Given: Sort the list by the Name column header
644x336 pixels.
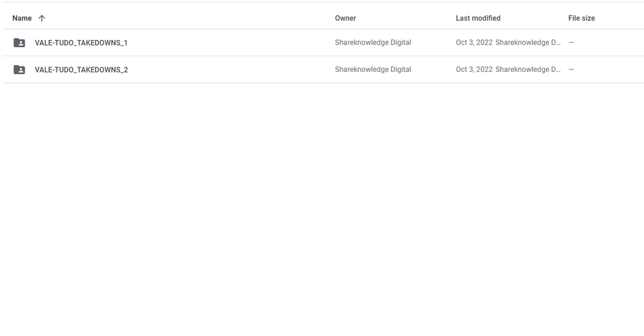Looking at the screenshot, I should click(x=22, y=18).
